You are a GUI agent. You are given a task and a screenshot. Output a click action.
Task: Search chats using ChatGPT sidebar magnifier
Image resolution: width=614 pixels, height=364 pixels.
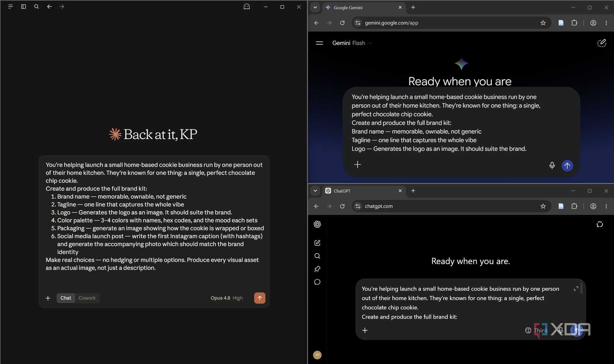[317, 256]
